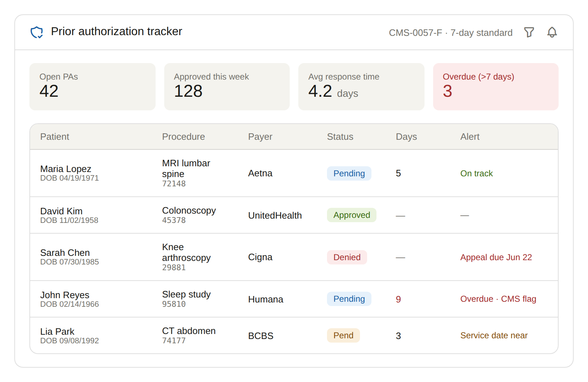Open notifications bell icon
Image resolution: width=588 pixels, height=382 pixels.
(552, 32)
